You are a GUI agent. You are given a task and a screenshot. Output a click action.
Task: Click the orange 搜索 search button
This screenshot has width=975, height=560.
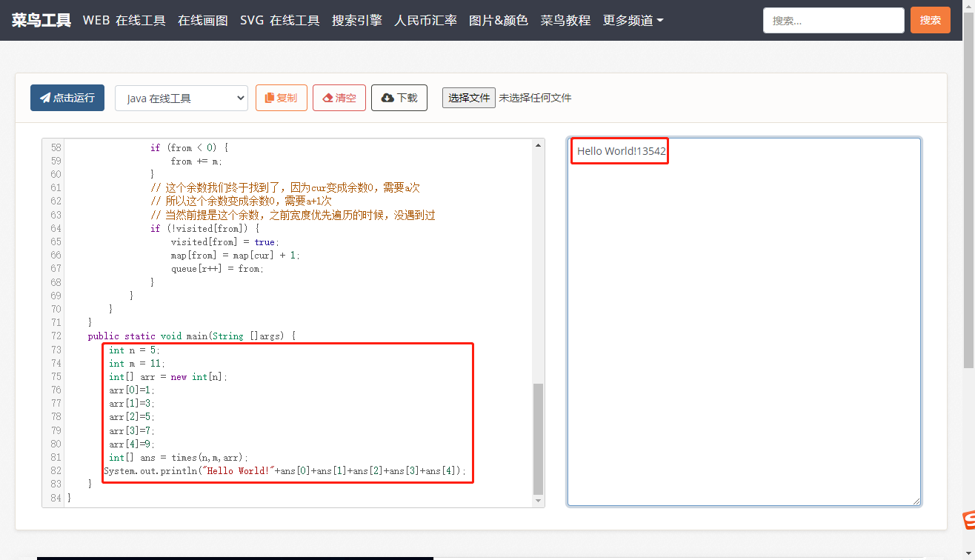(931, 20)
